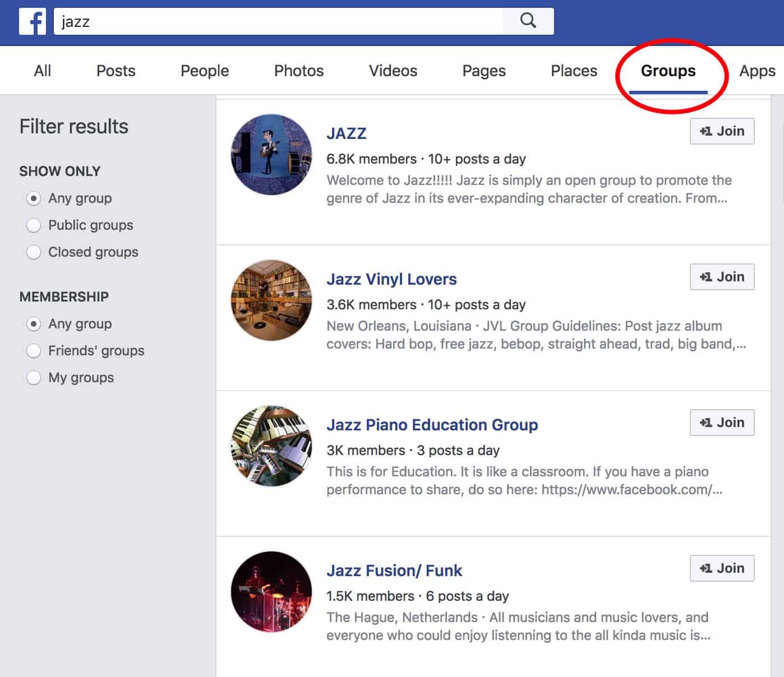Focus the search box containing jazz
This screenshot has width=784, height=677.
(278, 21)
